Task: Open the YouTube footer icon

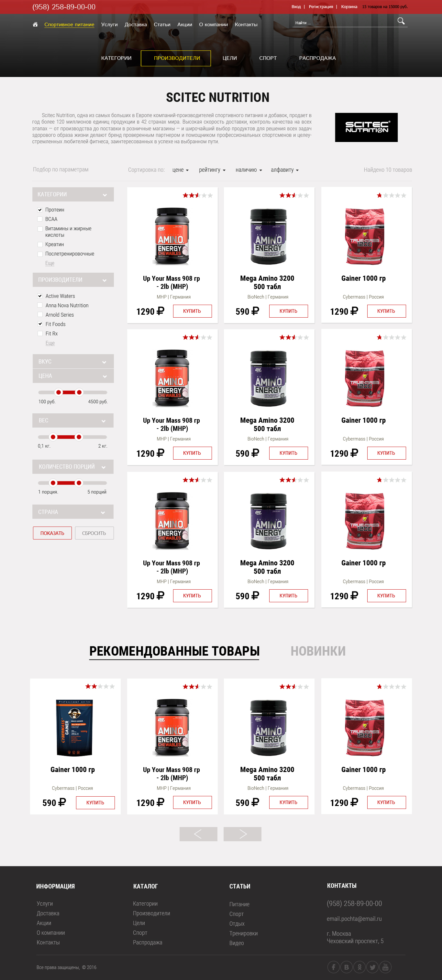Action: tap(385, 967)
